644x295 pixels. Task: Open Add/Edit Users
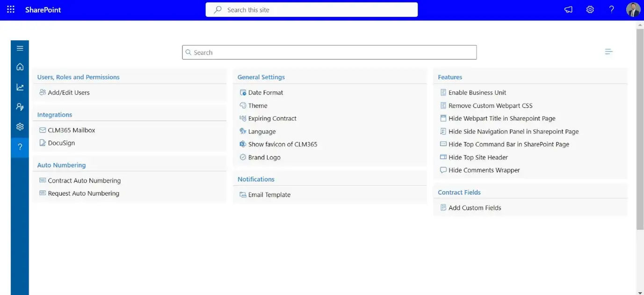click(69, 93)
